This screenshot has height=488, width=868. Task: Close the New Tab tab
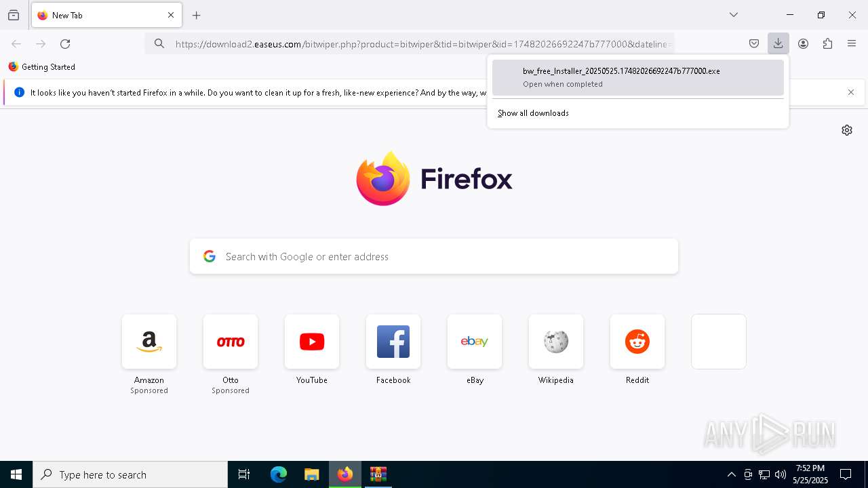tap(171, 15)
